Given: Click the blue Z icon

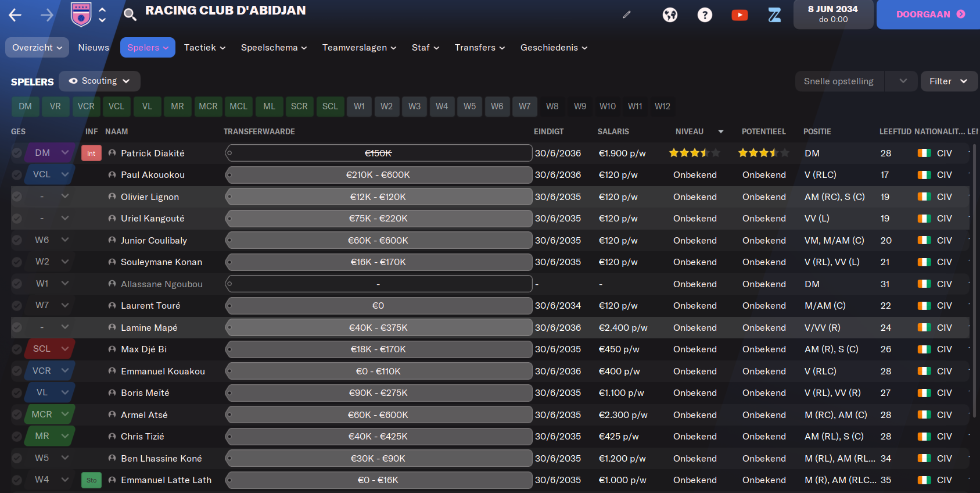Looking at the screenshot, I should (774, 15).
